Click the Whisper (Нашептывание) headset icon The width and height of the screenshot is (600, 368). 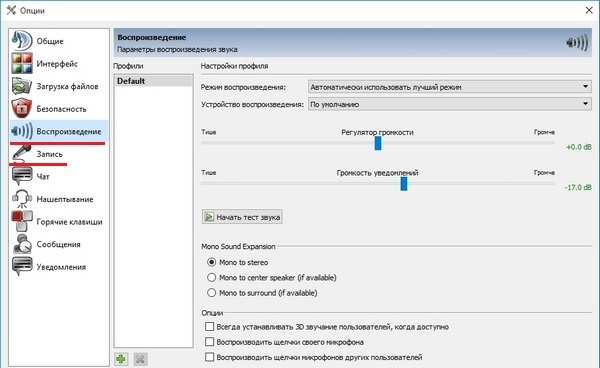(22, 199)
